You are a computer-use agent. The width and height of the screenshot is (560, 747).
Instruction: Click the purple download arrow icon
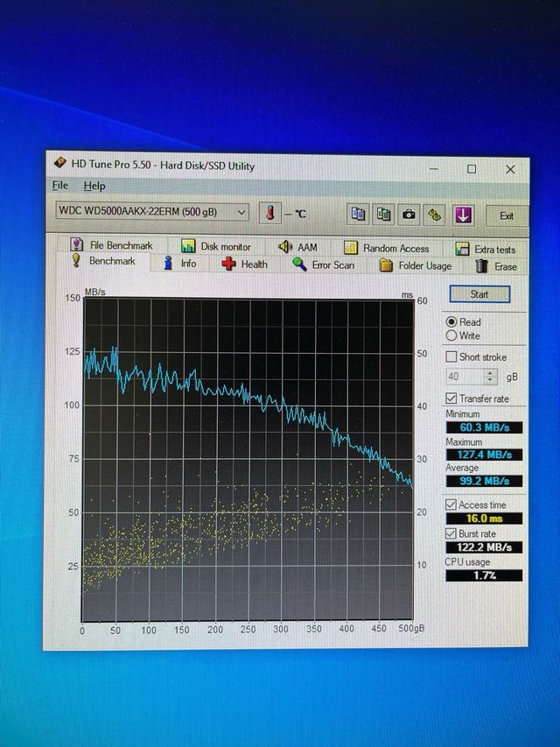(463, 215)
